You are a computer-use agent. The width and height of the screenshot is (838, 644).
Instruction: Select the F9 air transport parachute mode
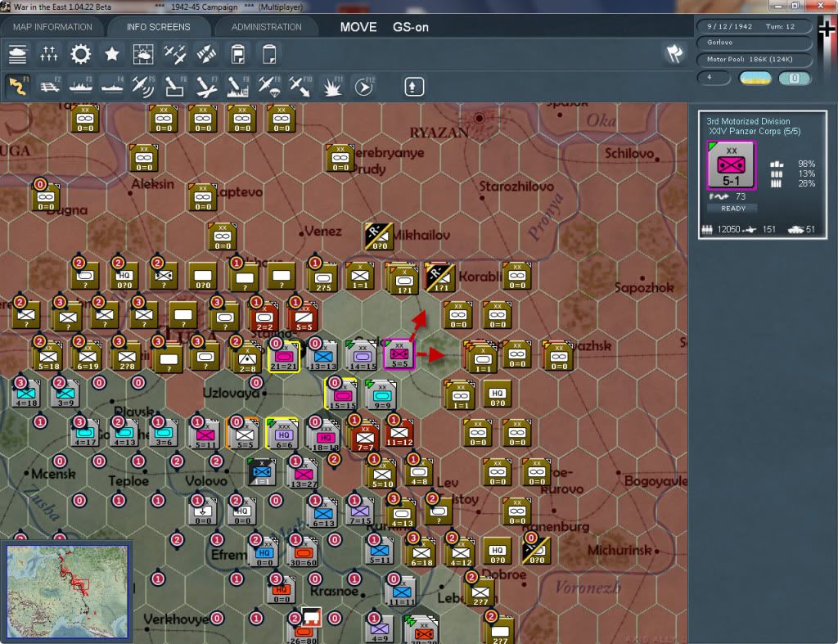point(269,86)
